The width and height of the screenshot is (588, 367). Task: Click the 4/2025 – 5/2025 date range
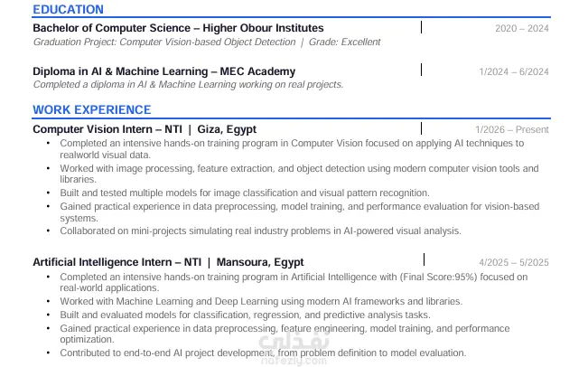[x=514, y=263]
